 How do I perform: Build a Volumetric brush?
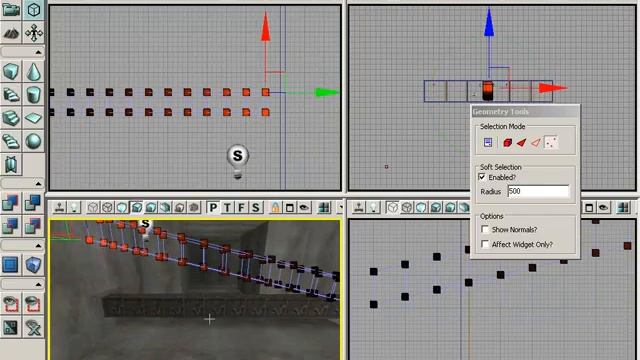[x=11, y=164]
